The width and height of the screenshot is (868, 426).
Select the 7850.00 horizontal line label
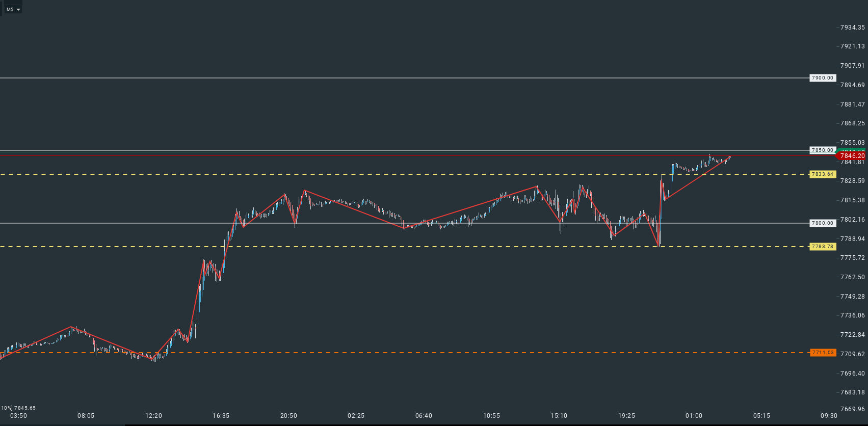click(823, 150)
